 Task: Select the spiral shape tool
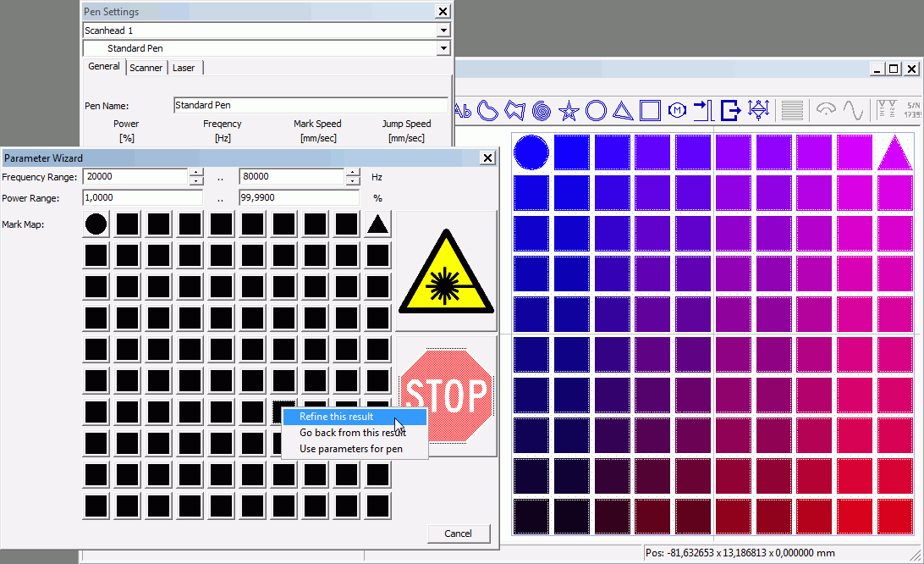pyautogui.click(x=542, y=110)
